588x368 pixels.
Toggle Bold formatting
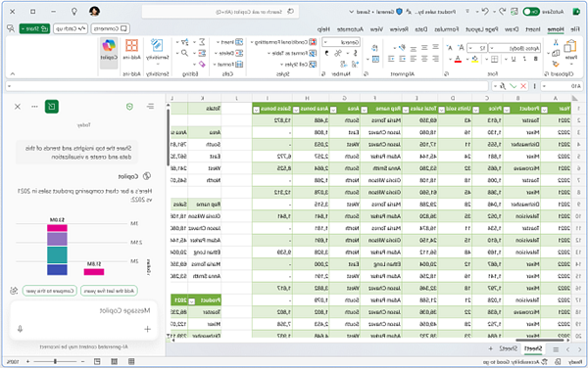(535, 59)
